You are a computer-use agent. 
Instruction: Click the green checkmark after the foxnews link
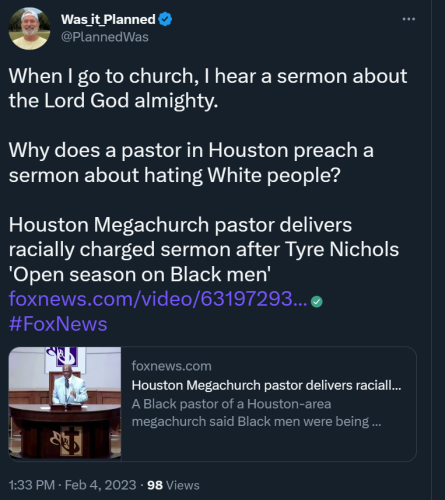pos(316,302)
